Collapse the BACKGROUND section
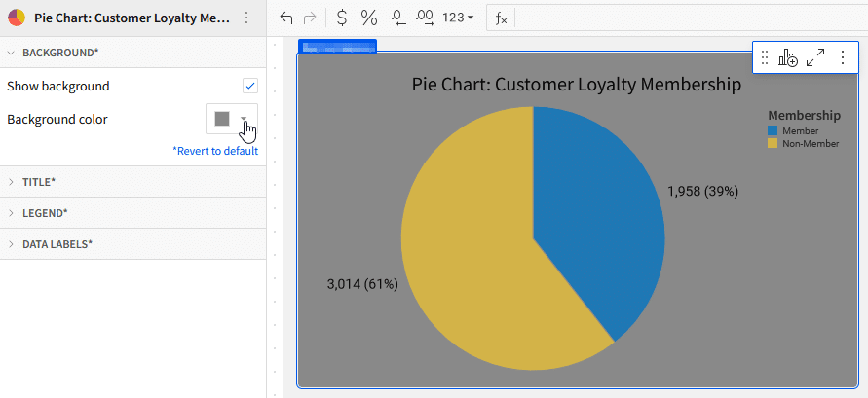 coord(59,53)
